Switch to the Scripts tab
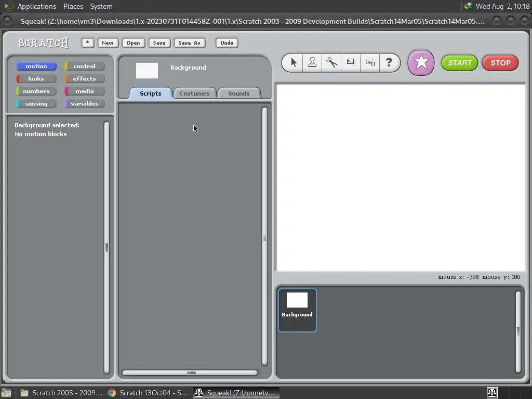 [151, 94]
